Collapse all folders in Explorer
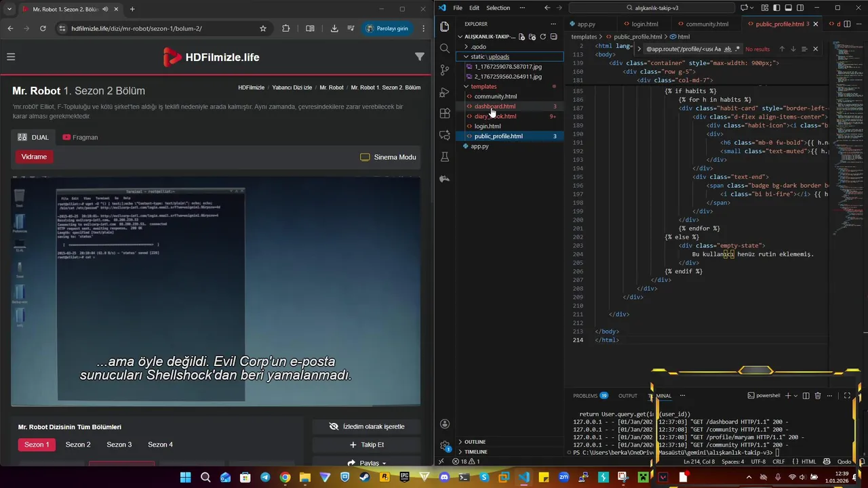This screenshot has width=868, height=488. [x=554, y=37]
